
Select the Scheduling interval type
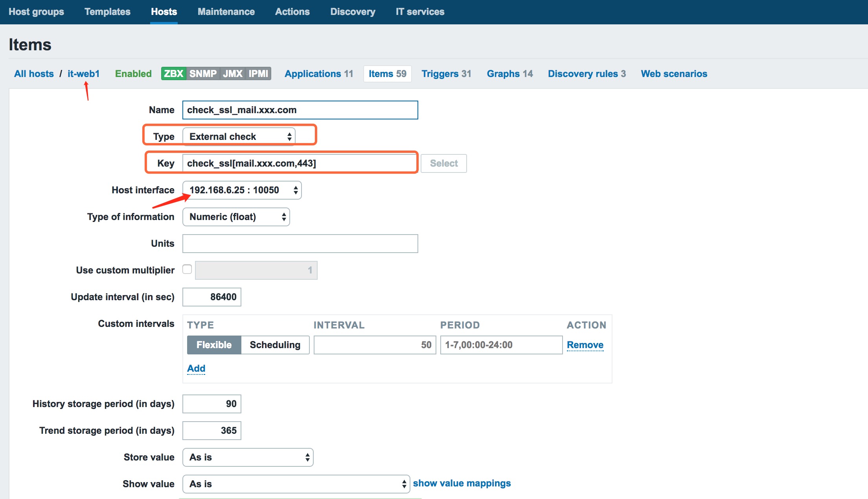[275, 345]
